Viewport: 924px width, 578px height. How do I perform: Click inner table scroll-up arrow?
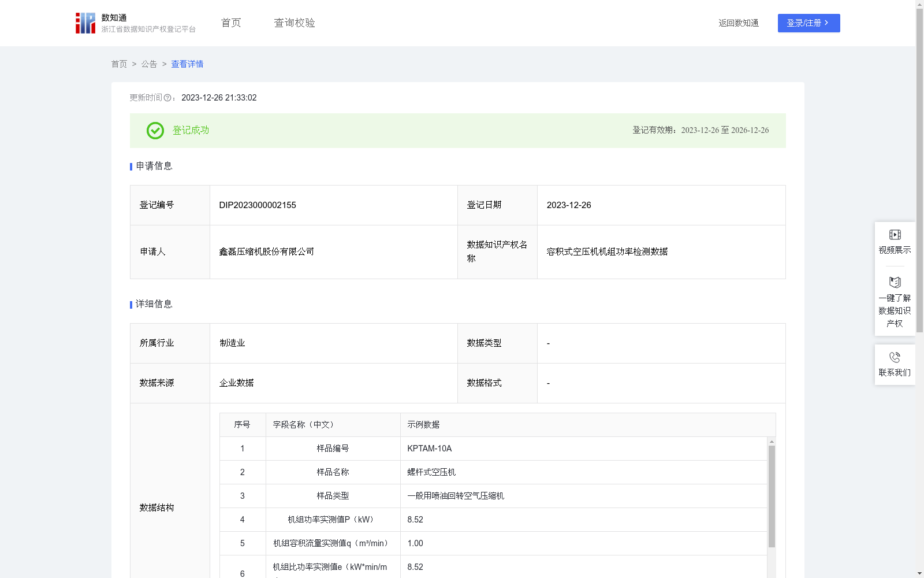[772, 442]
